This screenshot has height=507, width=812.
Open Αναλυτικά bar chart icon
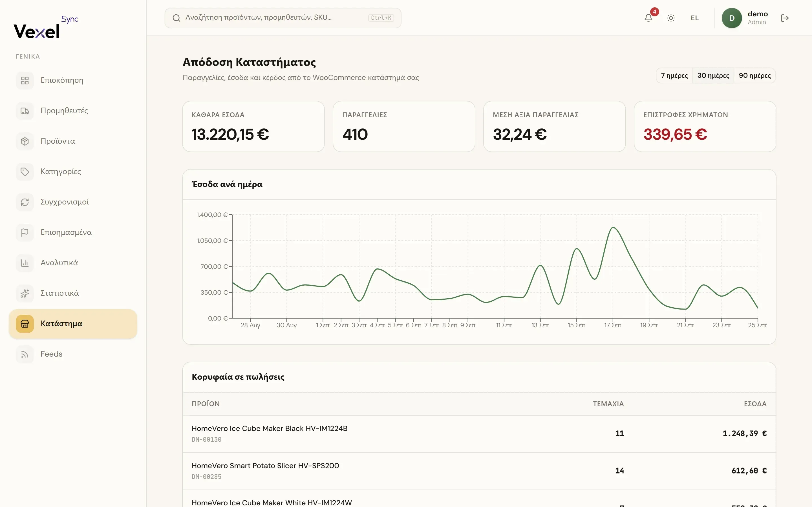pyautogui.click(x=25, y=263)
